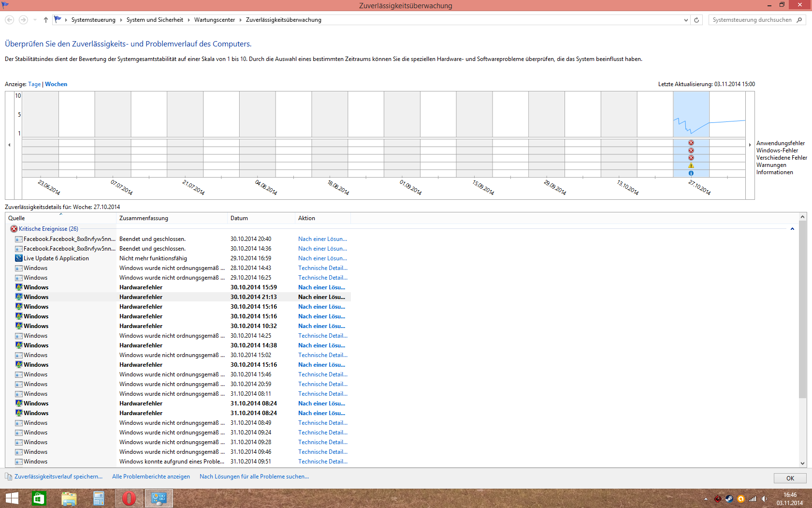Click the Live Update 6 Application icon
Image resolution: width=812 pixels, height=508 pixels.
[19, 258]
